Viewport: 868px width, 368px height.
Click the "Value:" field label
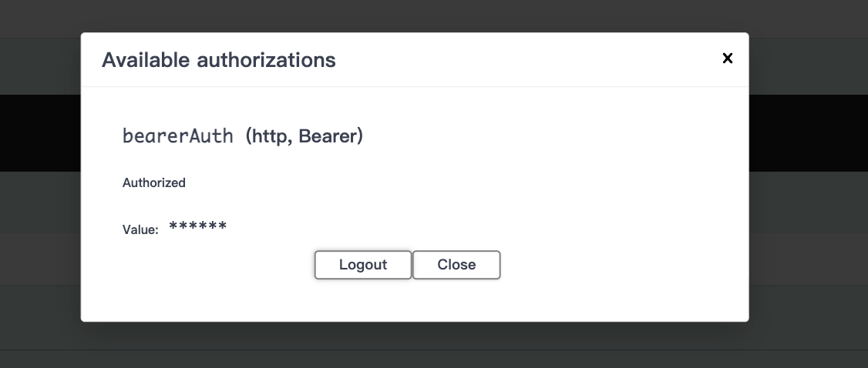(x=140, y=229)
